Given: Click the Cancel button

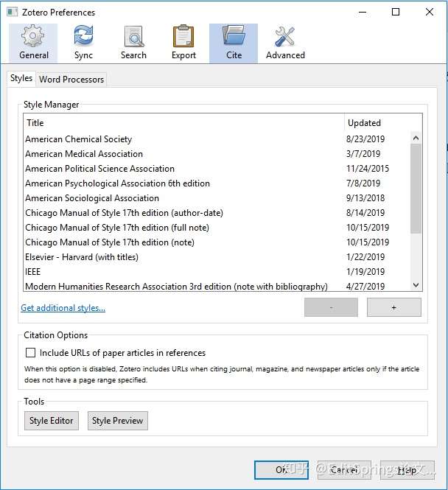Looking at the screenshot, I should pos(344,469).
